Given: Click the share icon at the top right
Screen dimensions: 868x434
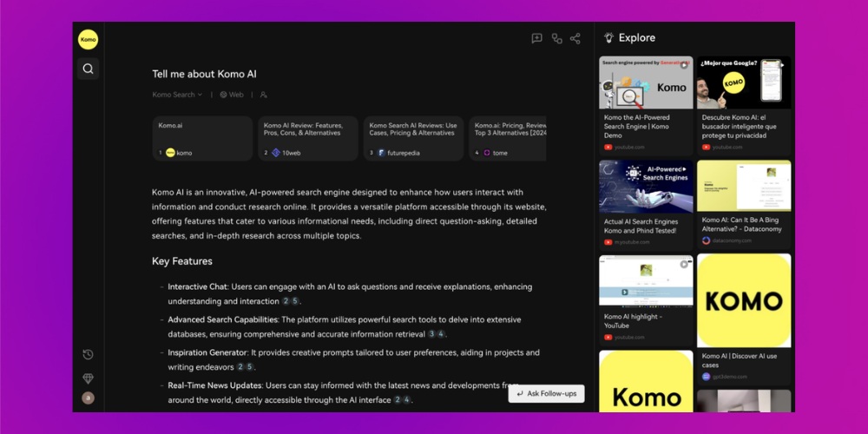Looking at the screenshot, I should point(575,38).
